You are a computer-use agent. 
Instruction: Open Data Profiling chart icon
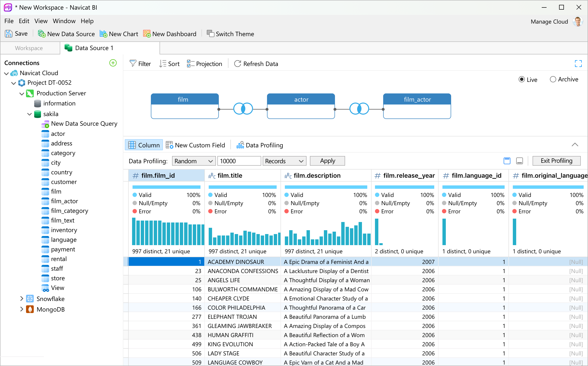click(240, 145)
